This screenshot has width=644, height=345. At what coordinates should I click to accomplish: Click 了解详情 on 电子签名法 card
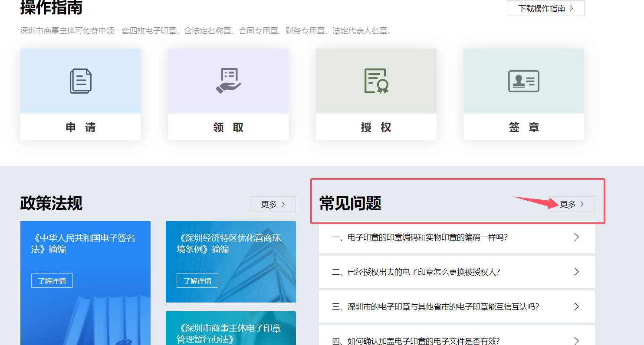tap(52, 281)
